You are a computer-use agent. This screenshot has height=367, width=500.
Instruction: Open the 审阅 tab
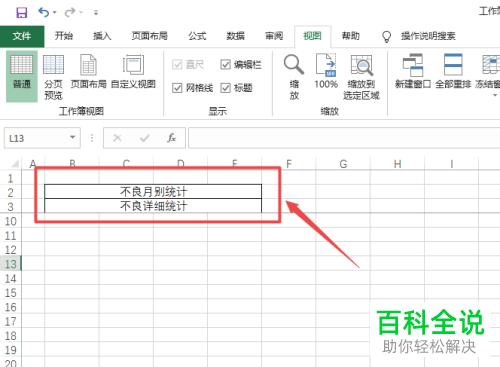(x=274, y=36)
